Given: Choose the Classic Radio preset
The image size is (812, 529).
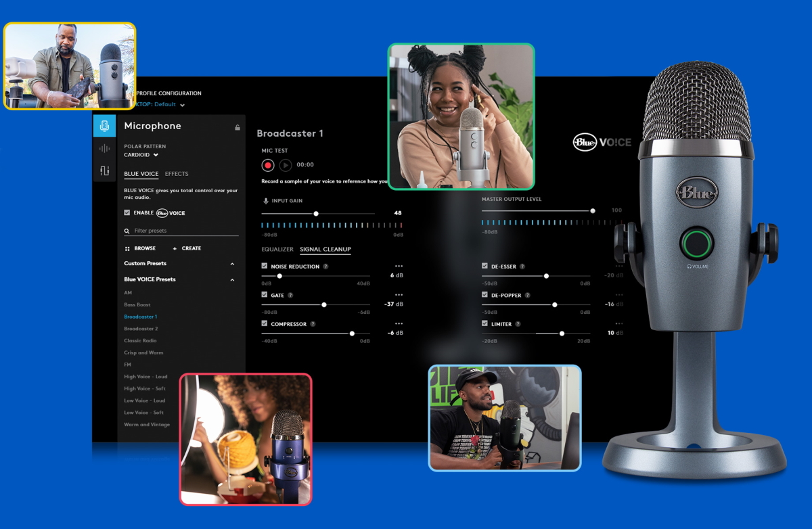Looking at the screenshot, I should pyautogui.click(x=140, y=341).
